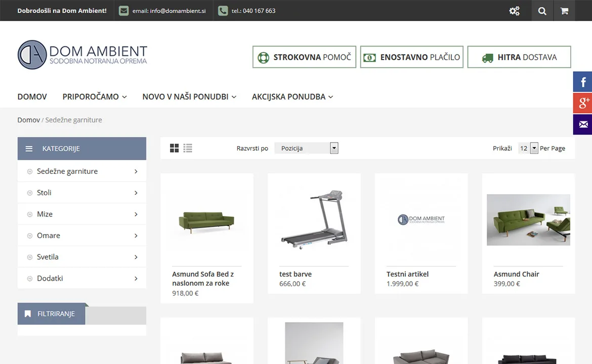The height and width of the screenshot is (364, 592).
Task: Click the Kategorije panel header
Action: [82, 149]
